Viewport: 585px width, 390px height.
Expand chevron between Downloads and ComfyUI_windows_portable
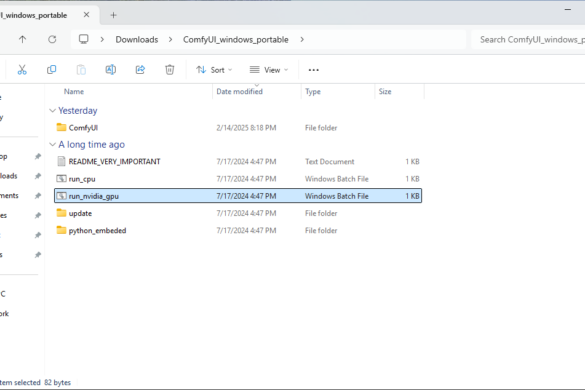(171, 40)
